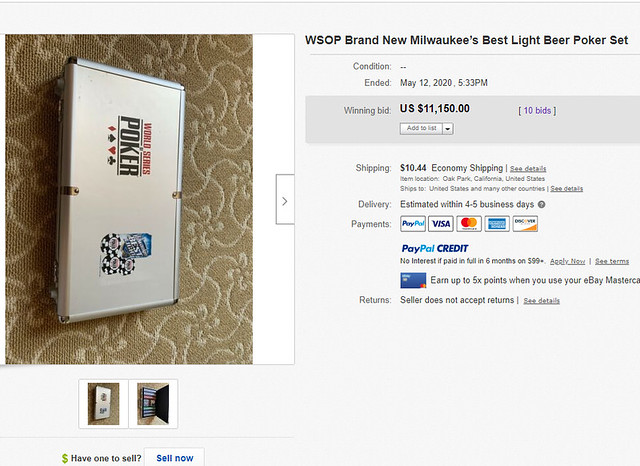Click the delivery estimate help icon

click(541, 204)
